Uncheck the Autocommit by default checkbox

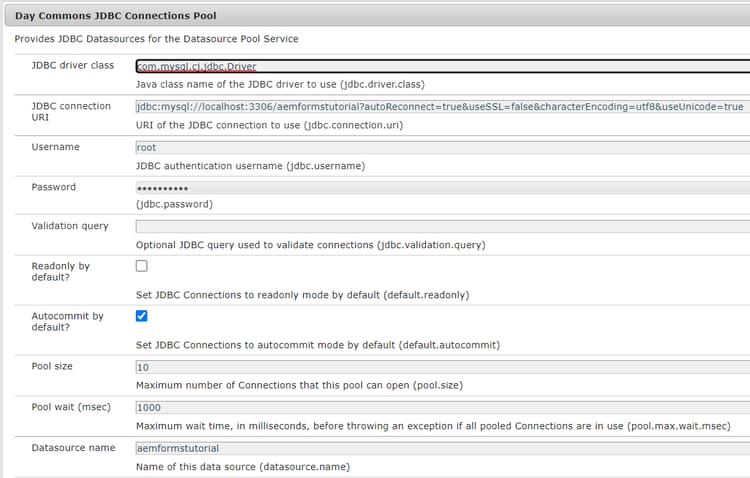point(141,316)
